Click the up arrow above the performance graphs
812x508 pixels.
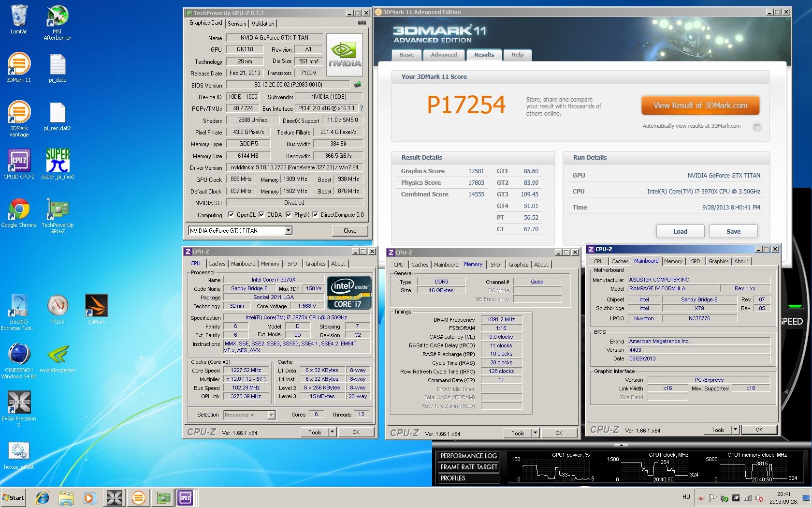(x=621, y=445)
